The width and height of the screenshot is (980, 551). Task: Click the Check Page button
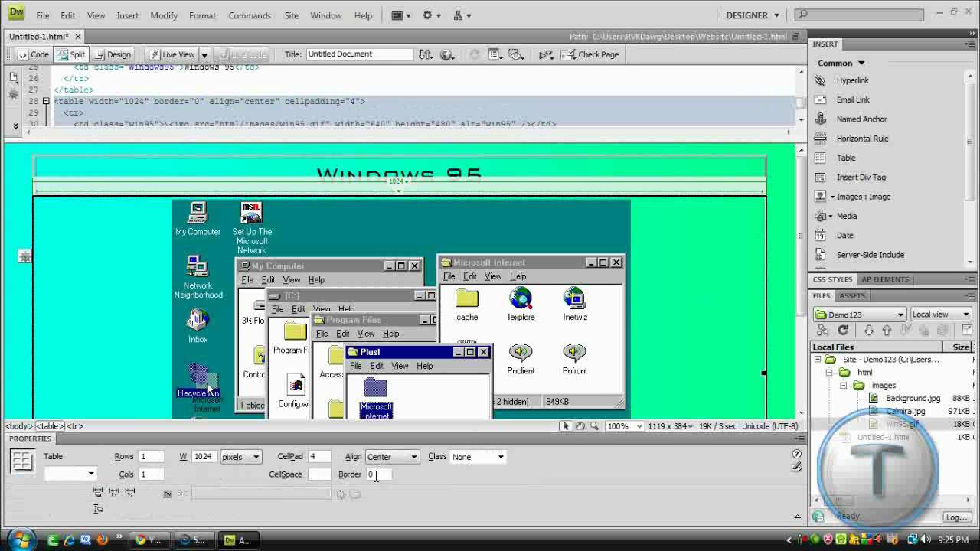590,54
